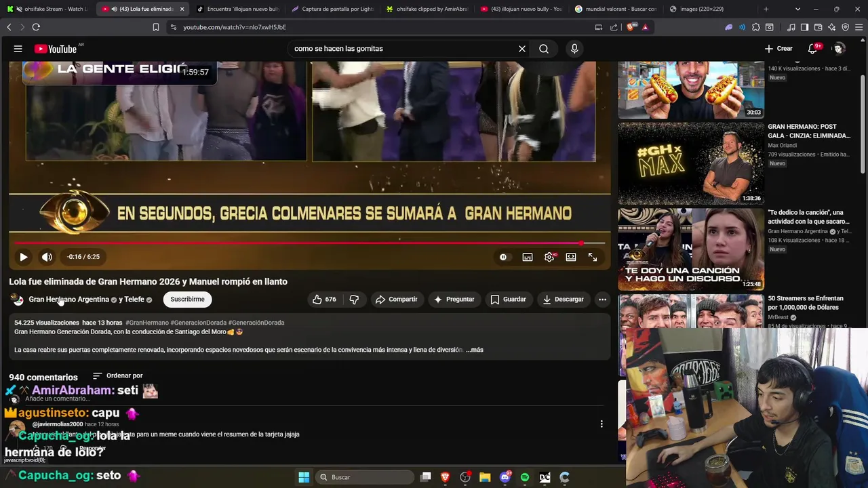Image resolution: width=868 pixels, height=488 pixels.
Task: Open the tab search dropdown chevron
Action: coord(797,9)
